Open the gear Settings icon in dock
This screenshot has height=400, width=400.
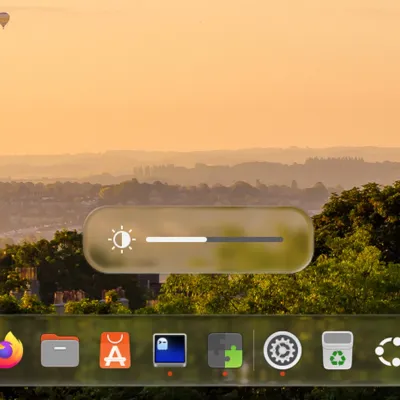(283, 350)
